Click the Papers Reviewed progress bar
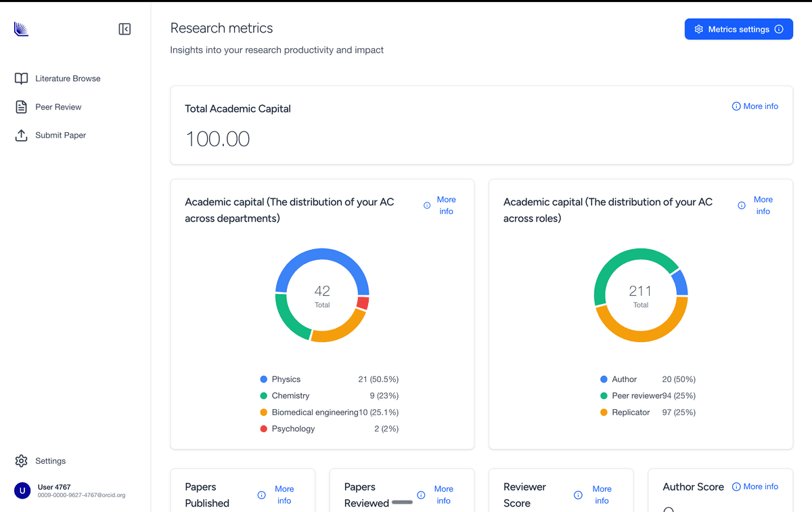 pyautogui.click(x=403, y=500)
